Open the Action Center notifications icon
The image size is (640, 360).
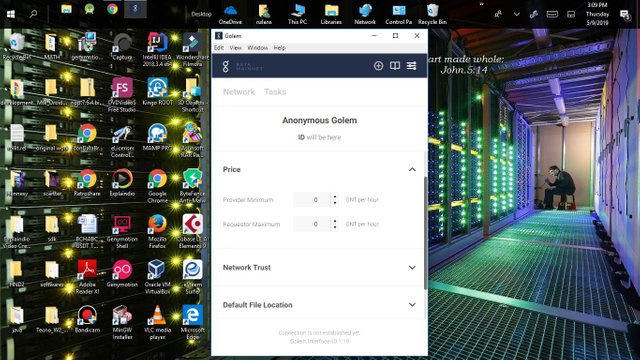(624, 14)
